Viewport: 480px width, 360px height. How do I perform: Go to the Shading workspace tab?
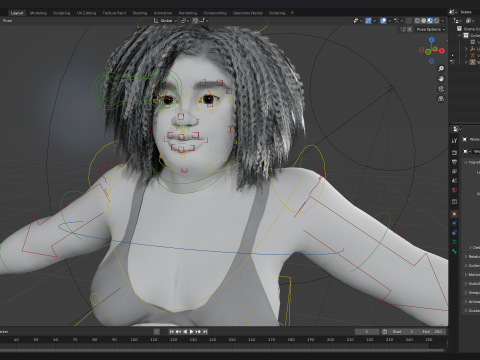(x=140, y=13)
